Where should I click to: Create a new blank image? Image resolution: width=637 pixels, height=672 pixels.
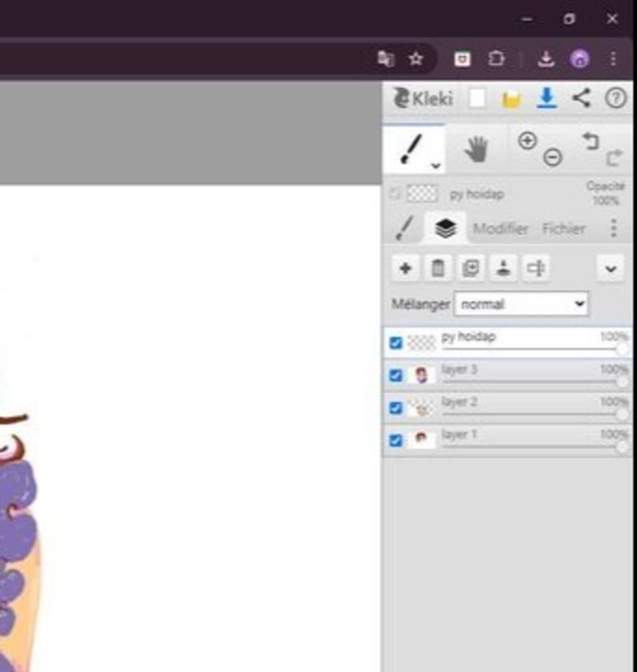[x=477, y=99]
